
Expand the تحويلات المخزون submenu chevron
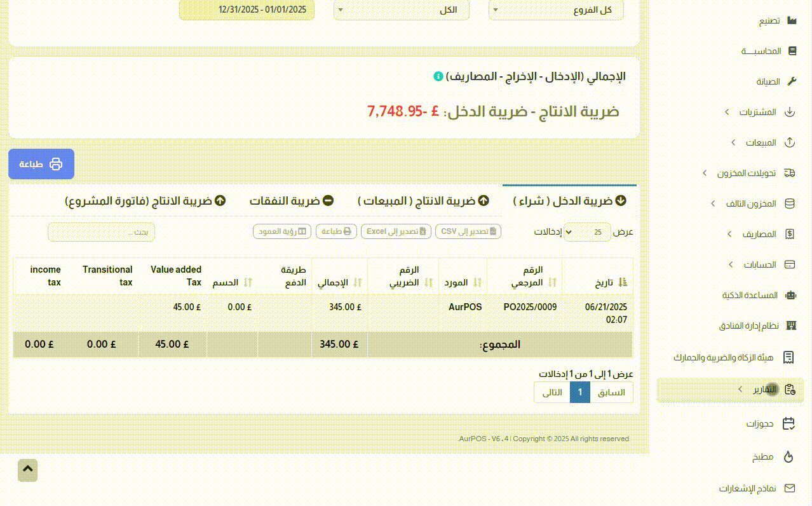click(705, 173)
